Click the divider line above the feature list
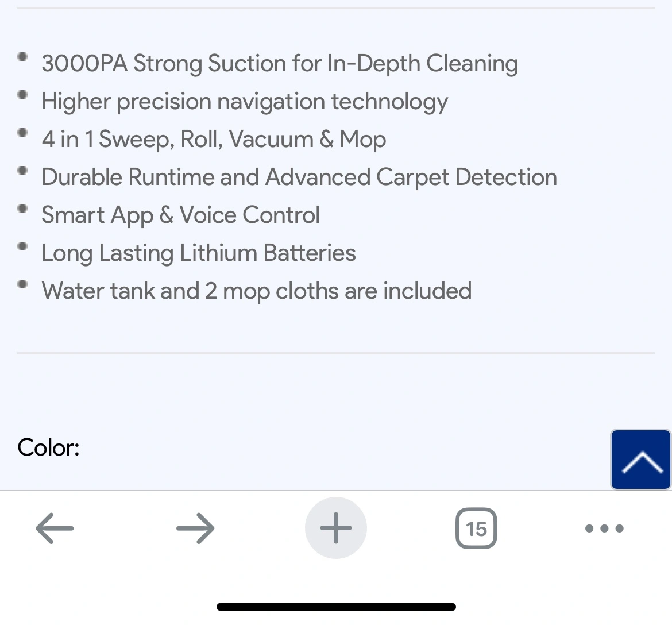The width and height of the screenshot is (672, 625). [336, 9]
